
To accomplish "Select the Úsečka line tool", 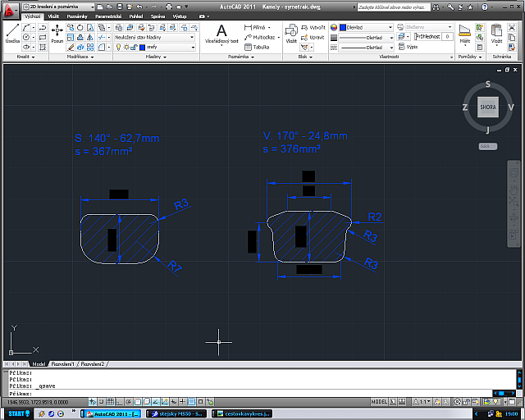I will point(12,34).
